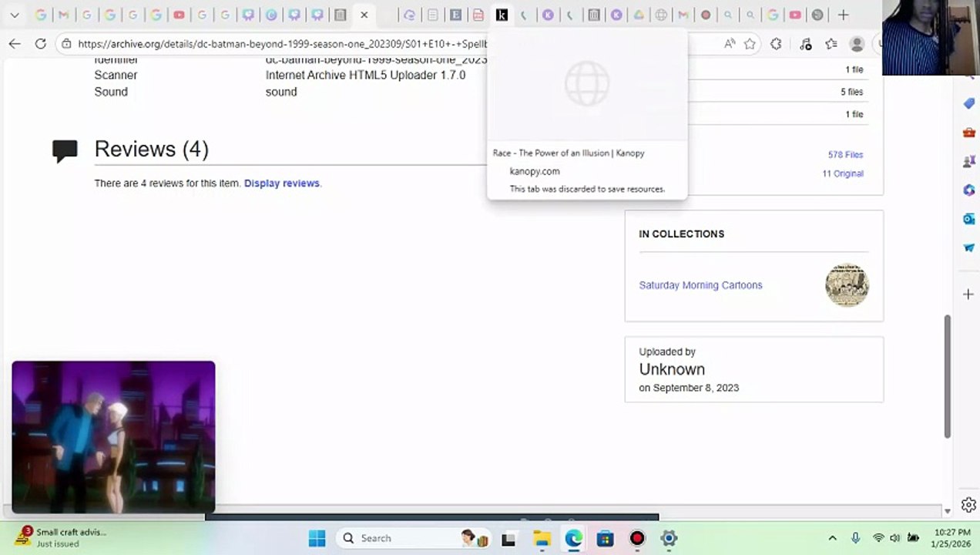Select the 'Reviews (4)' heading
Viewport: 980px width, 555px height.
click(x=151, y=150)
